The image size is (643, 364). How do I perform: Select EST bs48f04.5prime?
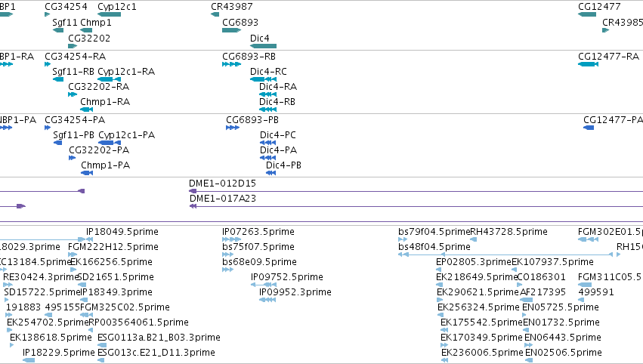pos(434,247)
